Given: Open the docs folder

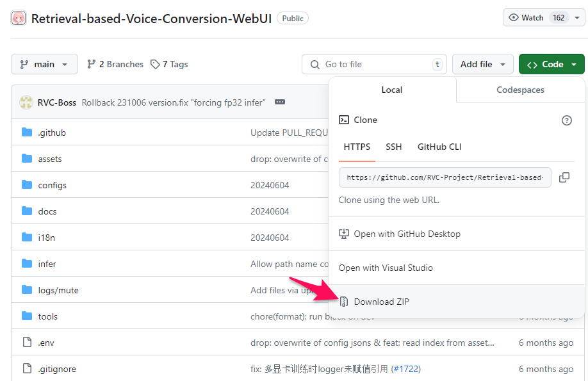Looking at the screenshot, I should 47,211.
